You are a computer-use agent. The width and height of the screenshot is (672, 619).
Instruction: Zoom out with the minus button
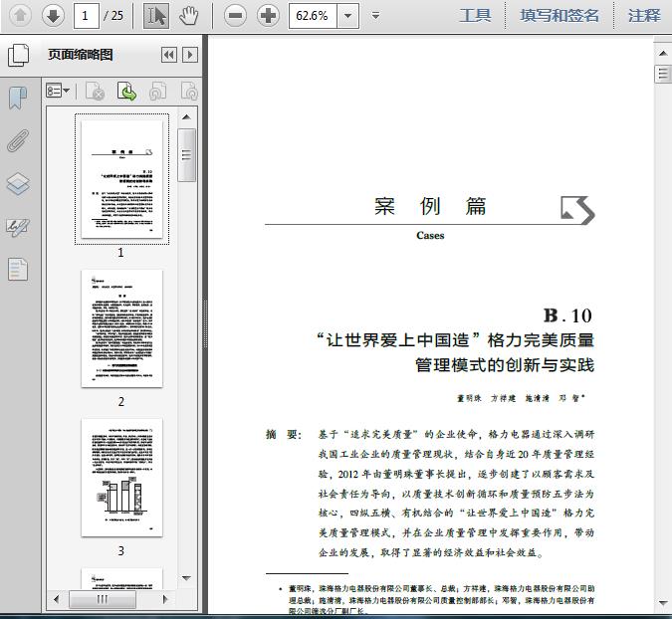click(x=235, y=16)
